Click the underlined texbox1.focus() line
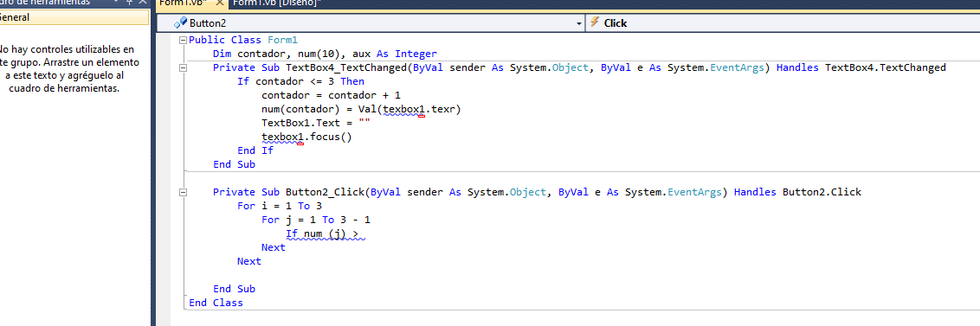The image size is (980, 326). (x=306, y=137)
